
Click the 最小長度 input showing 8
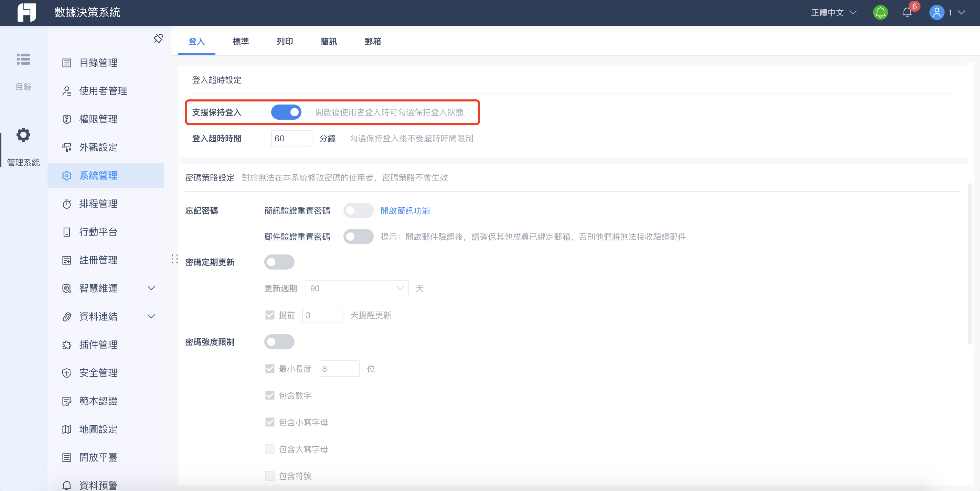click(339, 369)
